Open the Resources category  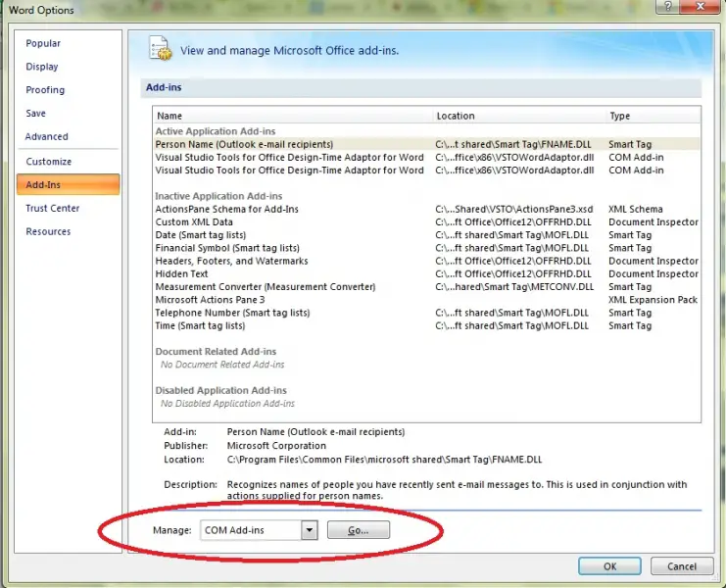coord(48,231)
